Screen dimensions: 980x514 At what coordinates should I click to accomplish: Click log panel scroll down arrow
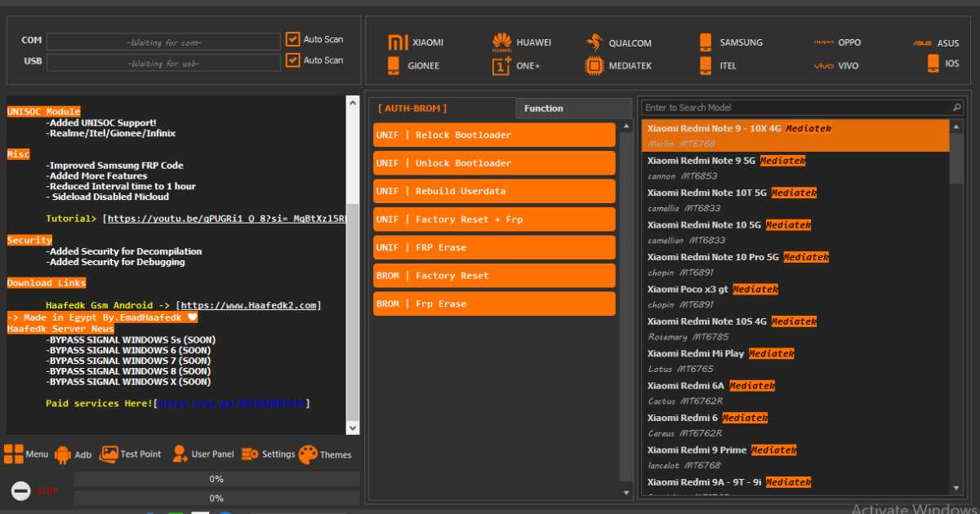point(353,428)
